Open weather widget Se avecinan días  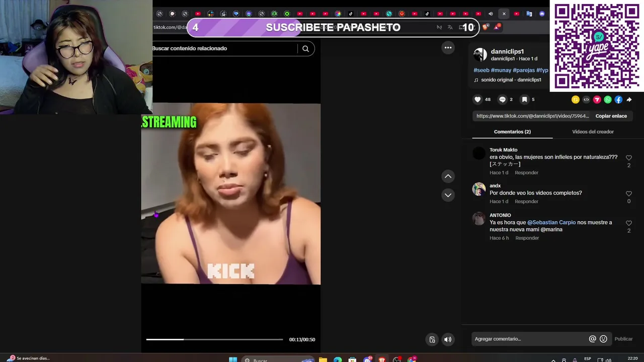28,358
